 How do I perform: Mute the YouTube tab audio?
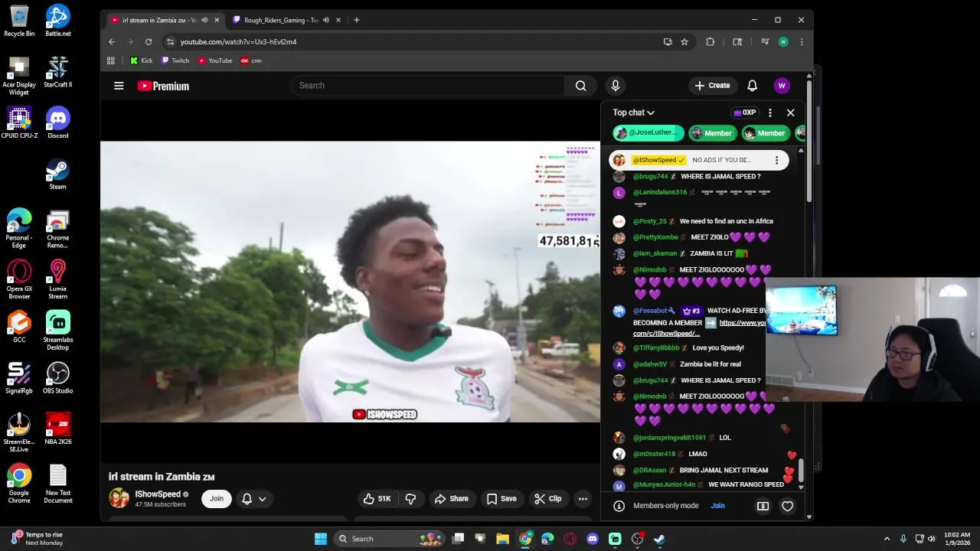click(x=204, y=20)
